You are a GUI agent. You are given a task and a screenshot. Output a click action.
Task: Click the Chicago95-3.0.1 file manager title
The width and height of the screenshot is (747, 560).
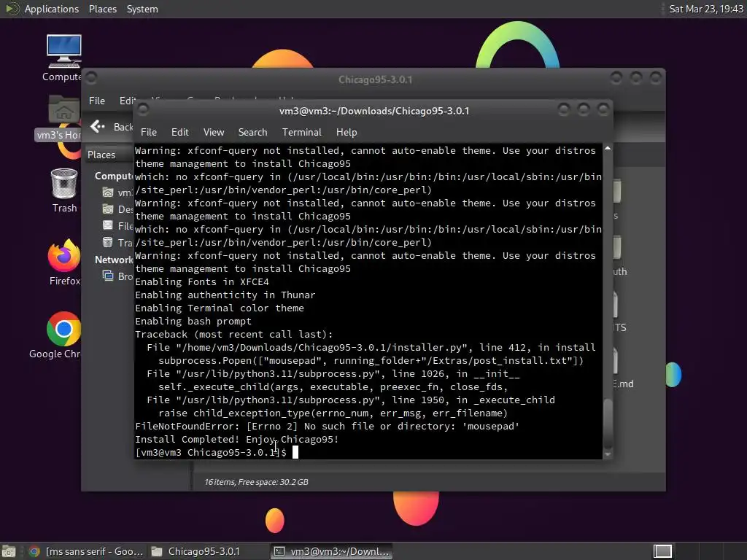(376, 79)
